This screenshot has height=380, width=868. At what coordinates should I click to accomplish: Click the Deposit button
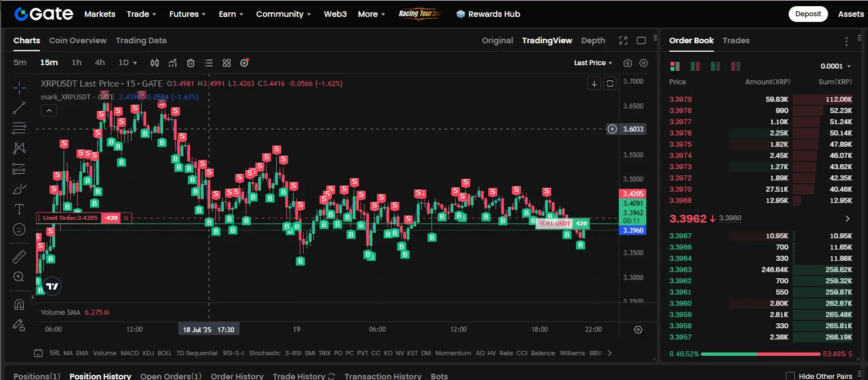[808, 14]
